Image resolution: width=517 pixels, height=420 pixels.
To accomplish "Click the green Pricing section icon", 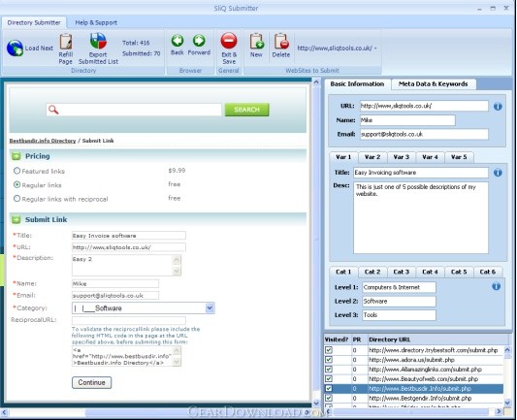I will click(16, 156).
